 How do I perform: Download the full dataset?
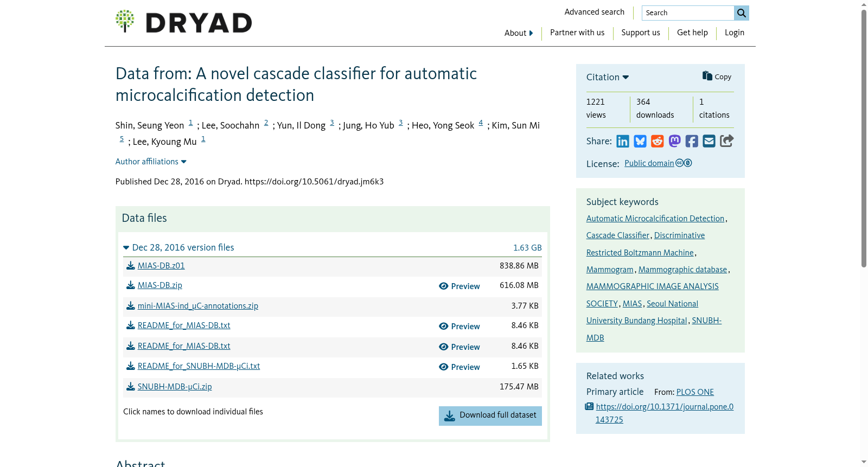coord(490,416)
